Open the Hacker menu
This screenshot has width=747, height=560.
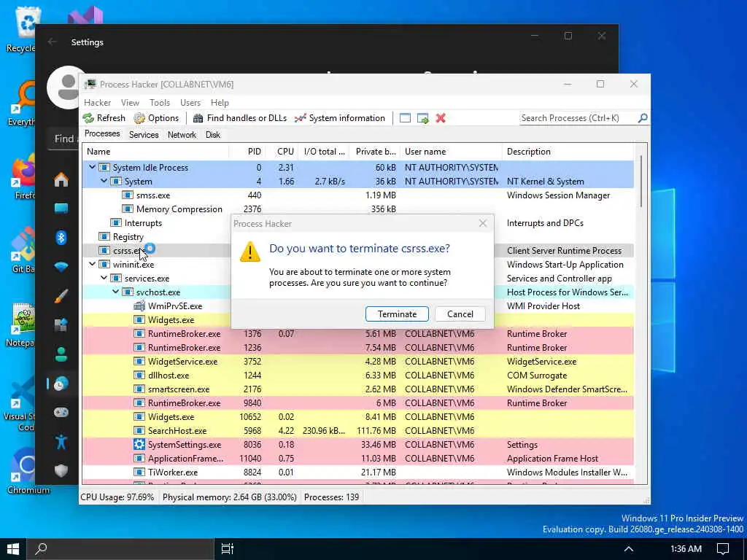pos(97,102)
